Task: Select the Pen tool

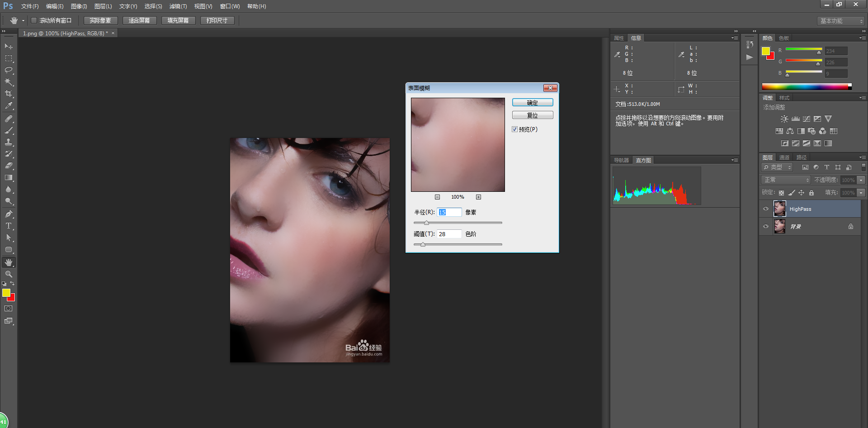Action: 9,214
